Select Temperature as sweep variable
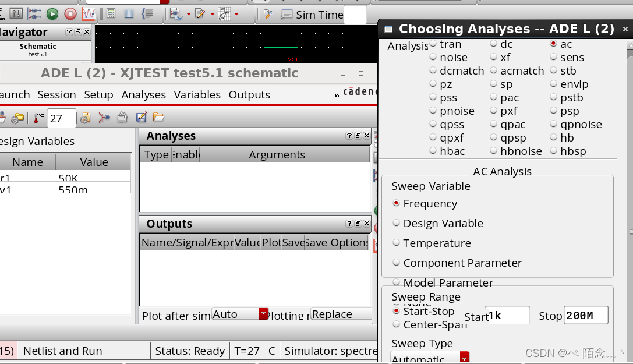 point(396,242)
